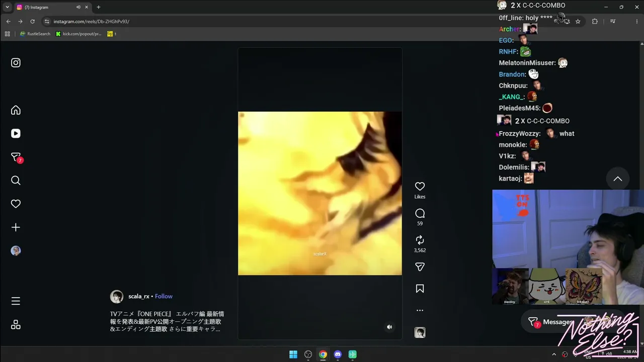The width and height of the screenshot is (644, 362).
Task: Repost the reel via the repost icon
Action: click(x=420, y=240)
